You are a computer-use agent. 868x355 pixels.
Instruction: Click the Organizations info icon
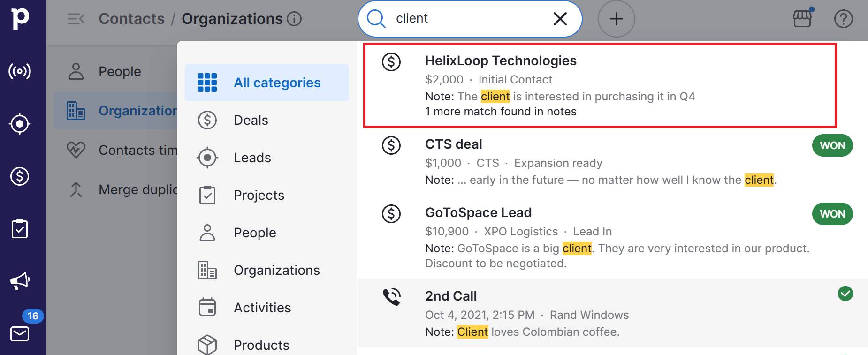point(294,19)
